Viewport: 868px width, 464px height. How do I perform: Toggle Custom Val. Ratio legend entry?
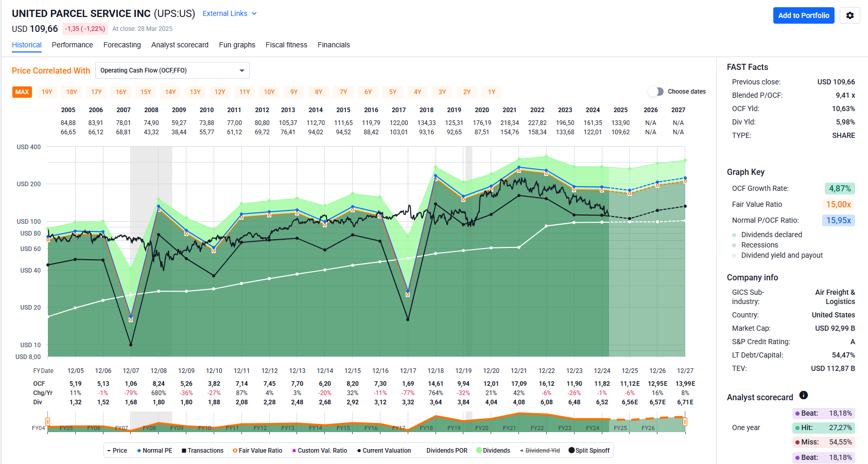[319, 451]
